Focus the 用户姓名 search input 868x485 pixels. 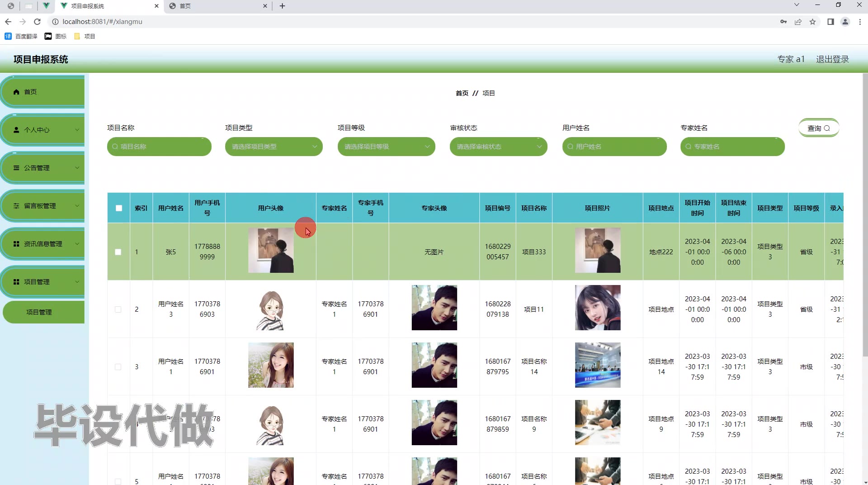pyautogui.click(x=614, y=147)
